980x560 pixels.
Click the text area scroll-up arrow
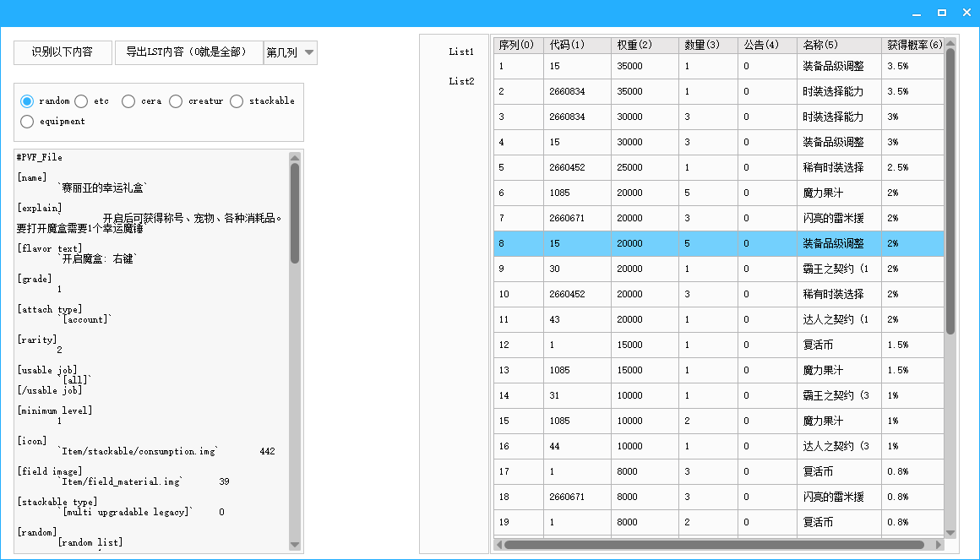pyautogui.click(x=295, y=157)
